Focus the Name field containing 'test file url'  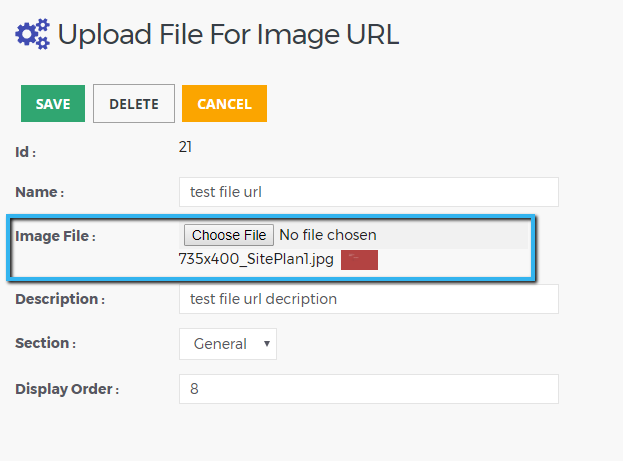tap(369, 192)
